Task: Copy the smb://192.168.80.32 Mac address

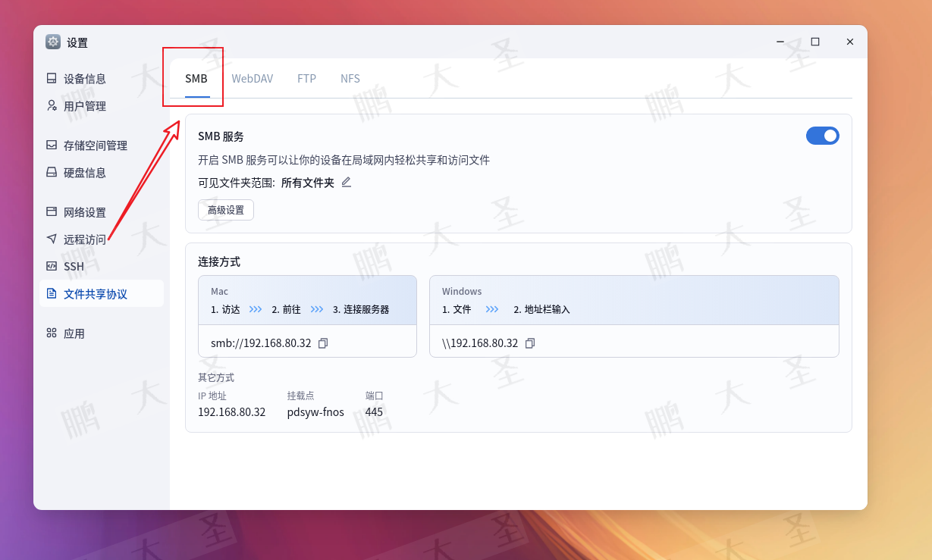Action: coord(323,343)
